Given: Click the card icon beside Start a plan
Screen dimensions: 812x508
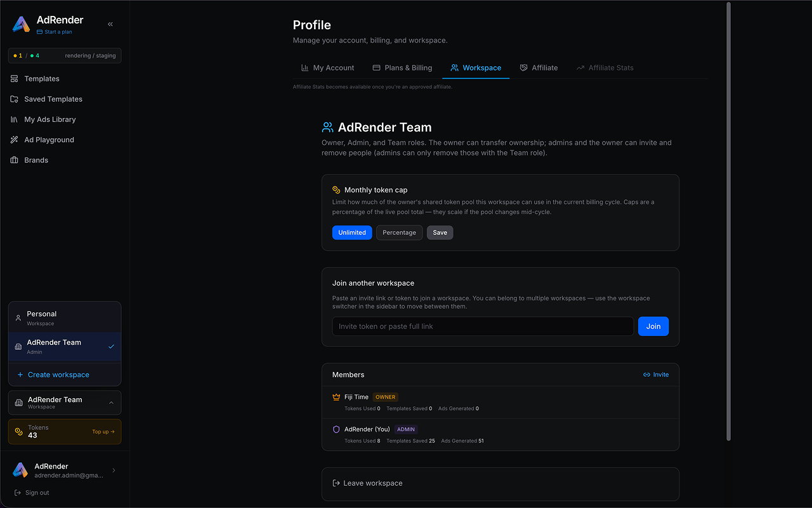Looking at the screenshot, I should [39, 32].
